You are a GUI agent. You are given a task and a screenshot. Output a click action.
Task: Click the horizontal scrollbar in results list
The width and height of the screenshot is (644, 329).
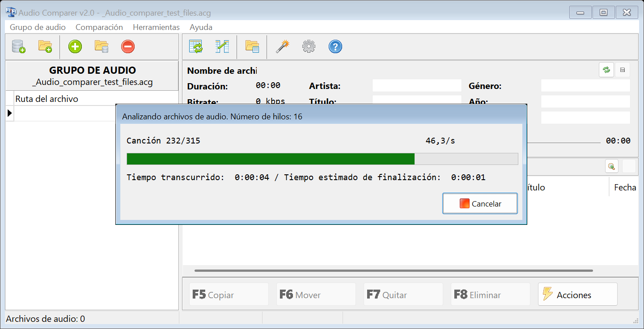[394, 270]
